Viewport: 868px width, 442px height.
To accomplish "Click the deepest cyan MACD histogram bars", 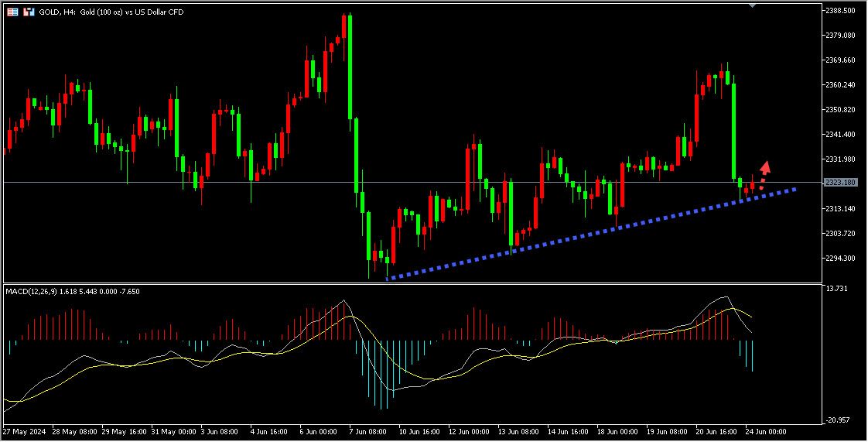I will tap(378, 372).
